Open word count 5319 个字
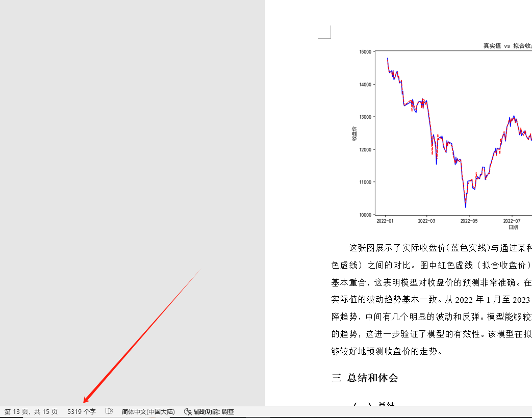 [x=82, y=411]
